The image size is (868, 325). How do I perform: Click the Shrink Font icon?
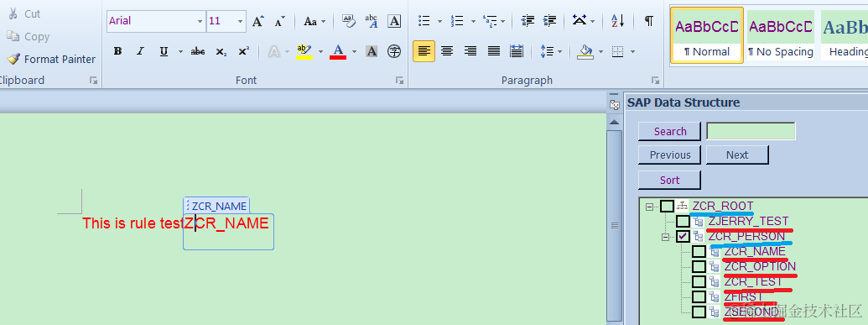(279, 22)
